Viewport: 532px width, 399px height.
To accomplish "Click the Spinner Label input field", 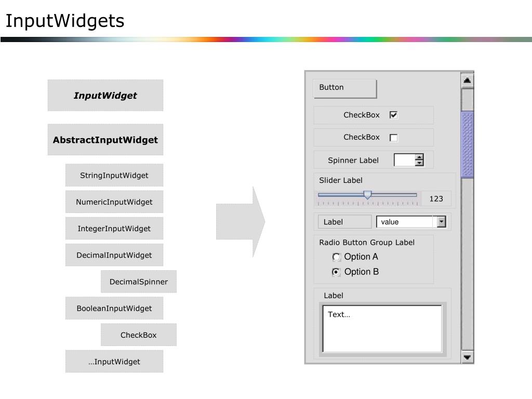I will click(x=404, y=160).
